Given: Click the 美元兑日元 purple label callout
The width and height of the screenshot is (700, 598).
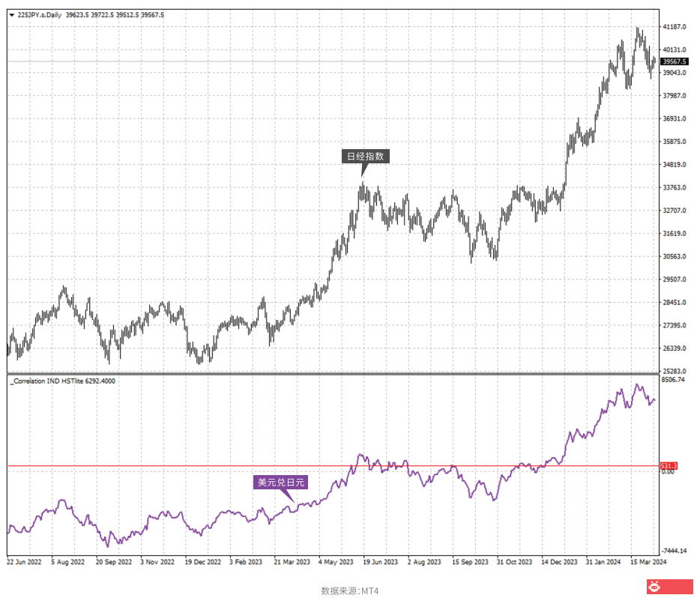Looking at the screenshot, I should click(281, 483).
